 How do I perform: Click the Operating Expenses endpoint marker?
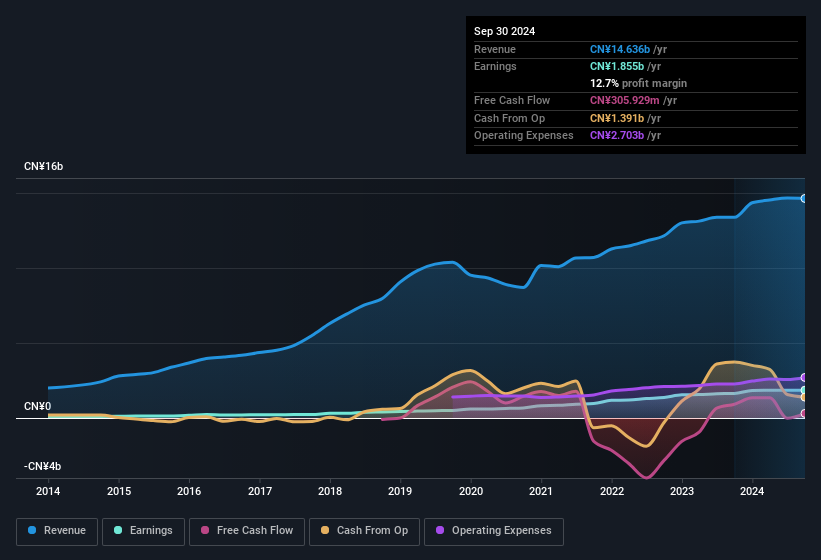point(804,377)
